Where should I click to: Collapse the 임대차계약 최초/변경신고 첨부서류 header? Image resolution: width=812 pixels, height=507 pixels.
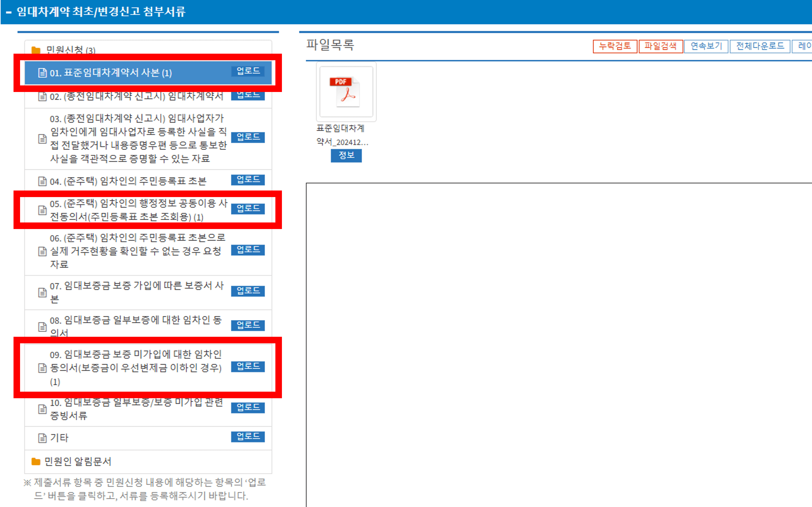click(9, 12)
